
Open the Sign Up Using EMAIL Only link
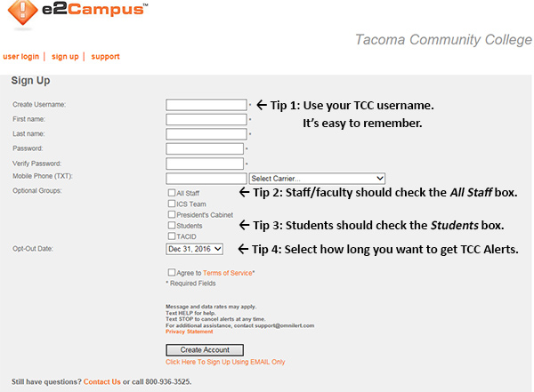[225, 362]
